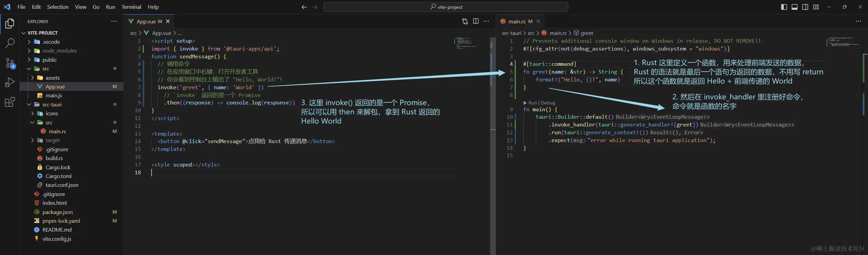The image size is (868, 255).
Task: Open the File menu
Action: pyautogui.click(x=21, y=7)
